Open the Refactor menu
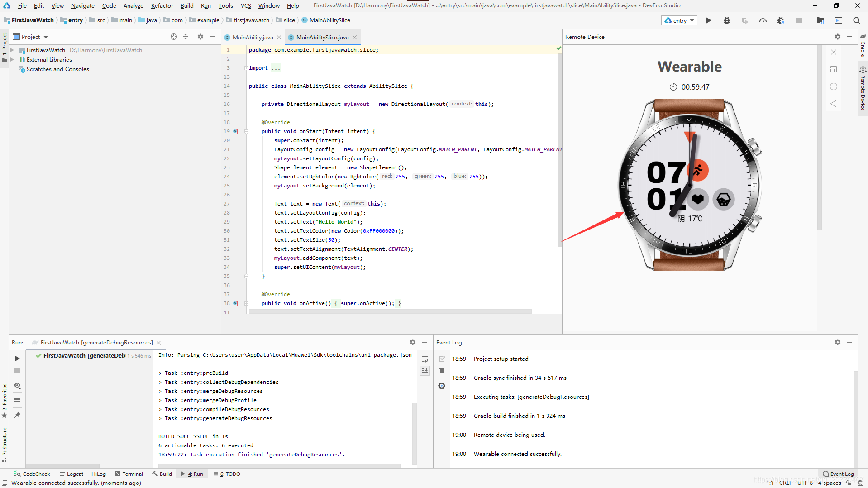Image resolution: width=868 pixels, height=488 pixels. (x=162, y=5)
